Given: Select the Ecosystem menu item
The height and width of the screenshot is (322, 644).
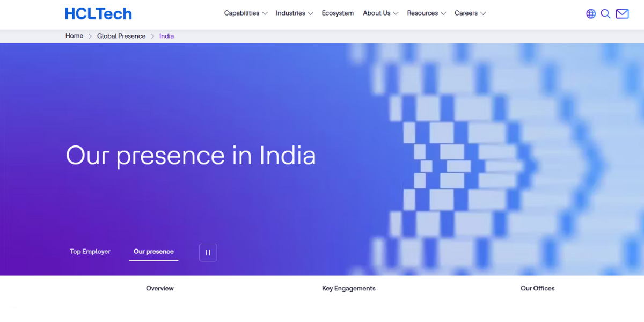Looking at the screenshot, I should [338, 13].
